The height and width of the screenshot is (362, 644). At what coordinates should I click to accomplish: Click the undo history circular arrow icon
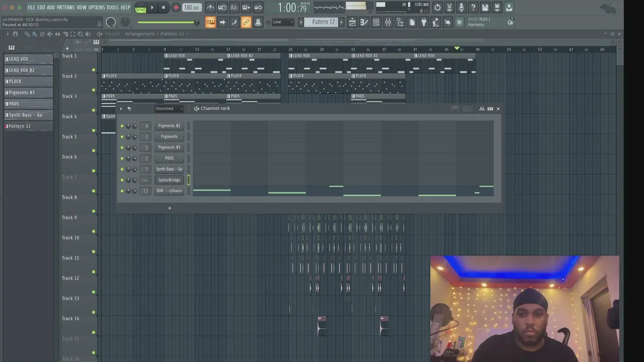[x=437, y=8]
